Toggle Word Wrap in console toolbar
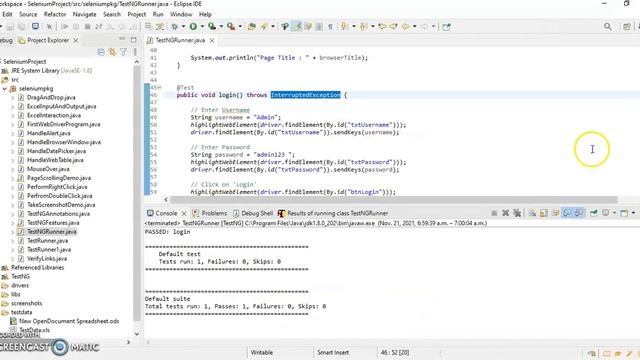The height and width of the screenshot is (360, 640). point(555,213)
